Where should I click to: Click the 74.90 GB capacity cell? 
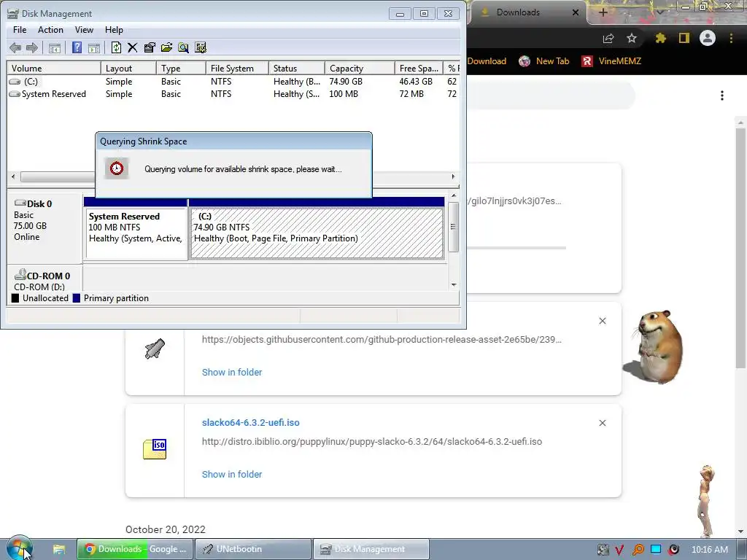[346, 82]
